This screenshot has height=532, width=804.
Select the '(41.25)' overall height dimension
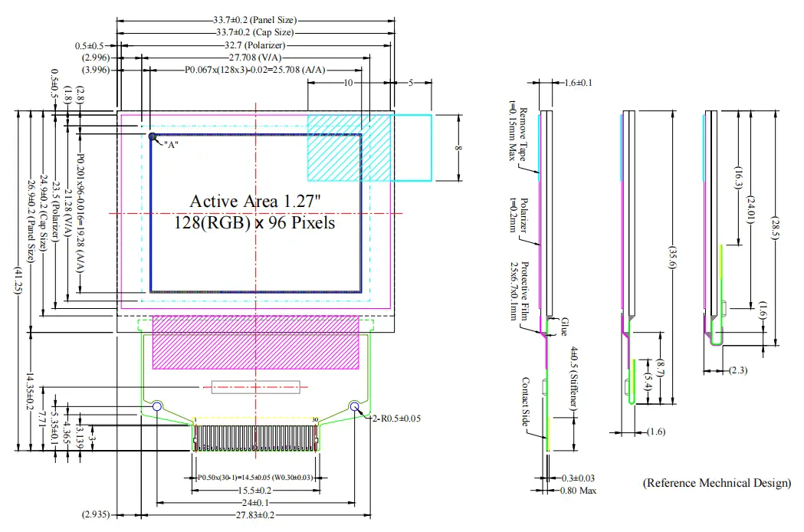click(x=18, y=281)
